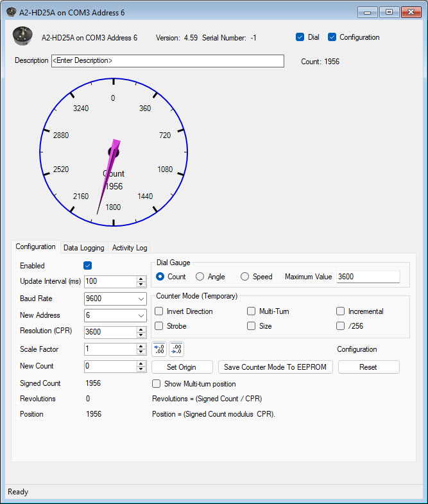Open the Activity Log tab
Image resolution: width=428 pixels, height=504 pixels.
pyautogui.click(x=130, y=248)
